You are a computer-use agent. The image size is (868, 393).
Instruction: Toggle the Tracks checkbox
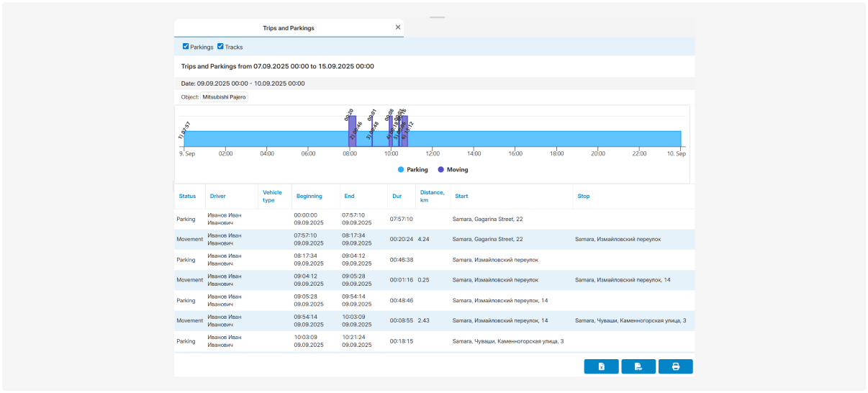(221, 47)
